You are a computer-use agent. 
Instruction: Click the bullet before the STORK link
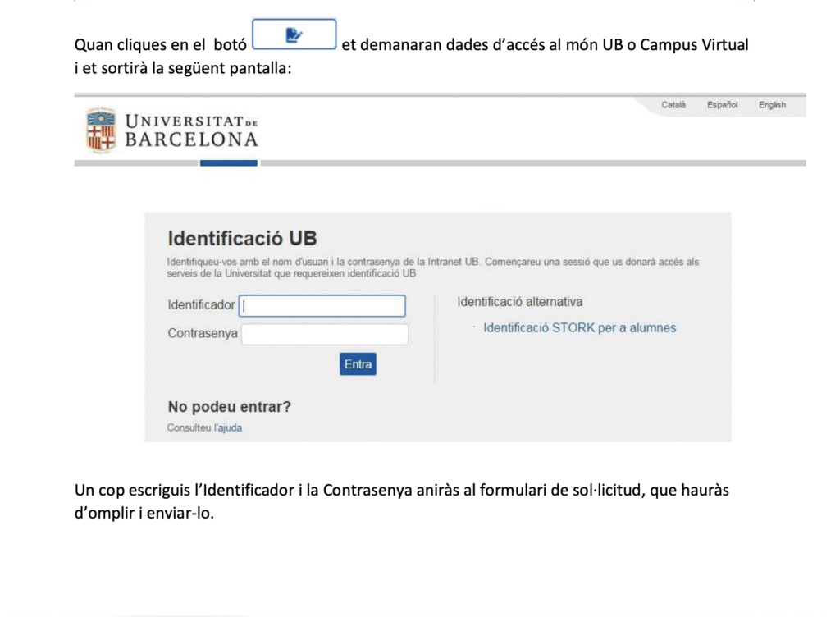tap(474, 327)
